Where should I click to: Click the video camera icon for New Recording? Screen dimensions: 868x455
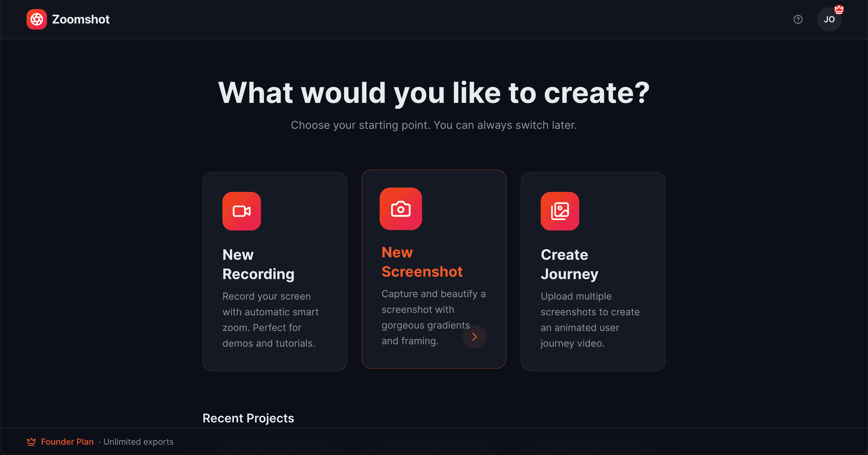click(x=242, y=211)
